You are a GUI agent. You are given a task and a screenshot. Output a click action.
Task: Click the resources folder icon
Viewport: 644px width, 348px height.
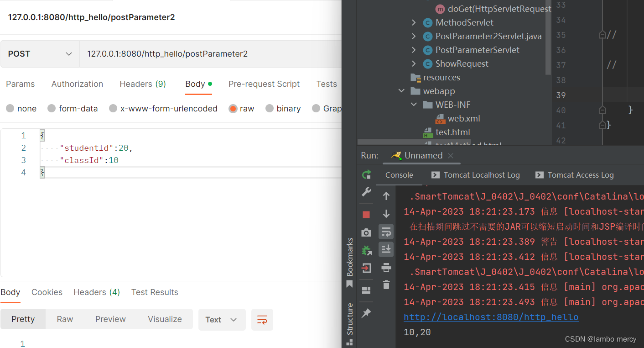click(x=415, y=78)
